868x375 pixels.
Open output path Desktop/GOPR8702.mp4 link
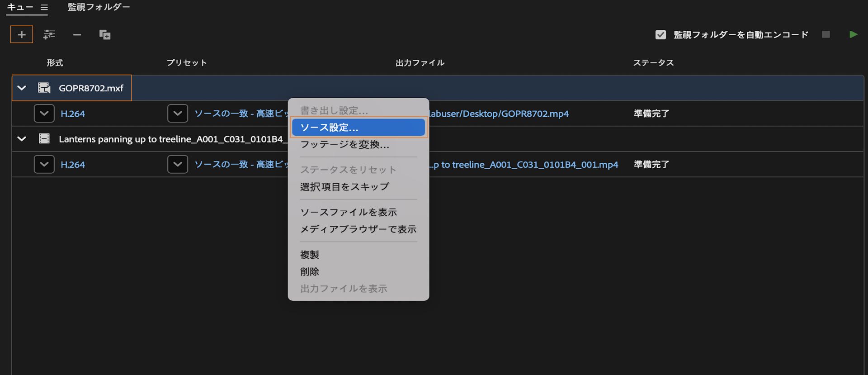click(x=499, y=114)
